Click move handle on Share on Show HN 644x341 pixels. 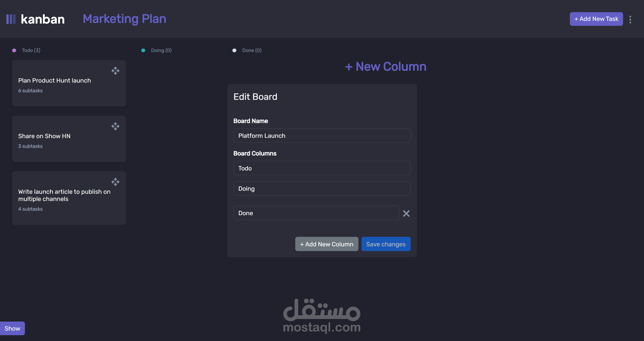115,126
